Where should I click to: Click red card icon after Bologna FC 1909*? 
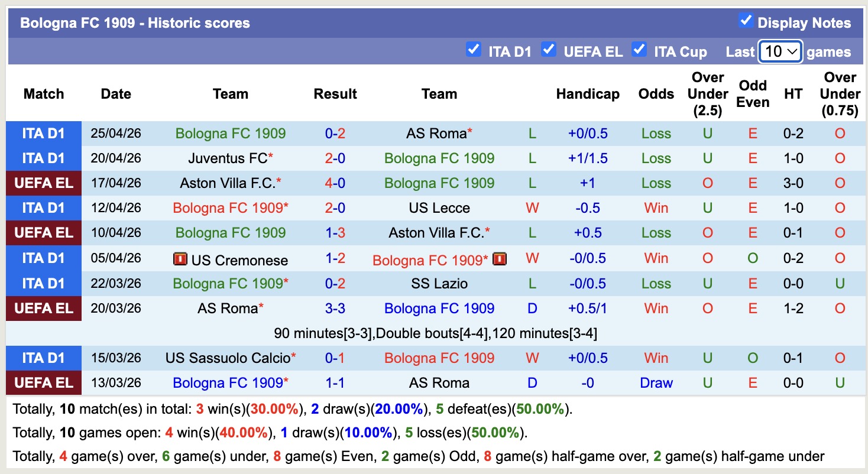point(500,259)
